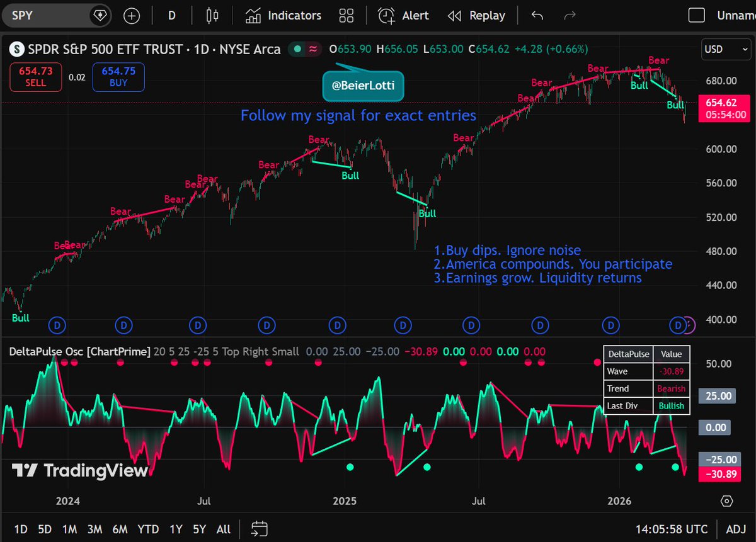Click the first dividend D marker near 2024

pos(57,325)
